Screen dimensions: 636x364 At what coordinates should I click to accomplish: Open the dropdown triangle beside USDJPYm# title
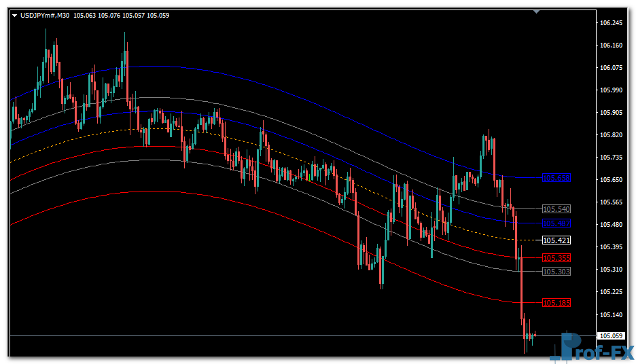(x=15, y=15)
